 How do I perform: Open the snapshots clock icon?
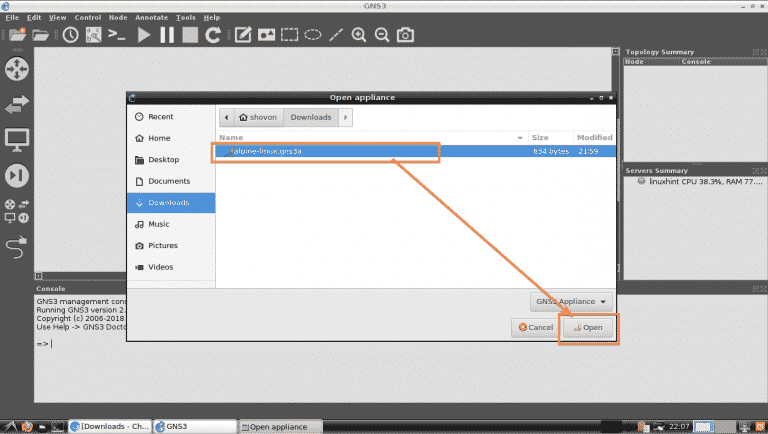71,35
